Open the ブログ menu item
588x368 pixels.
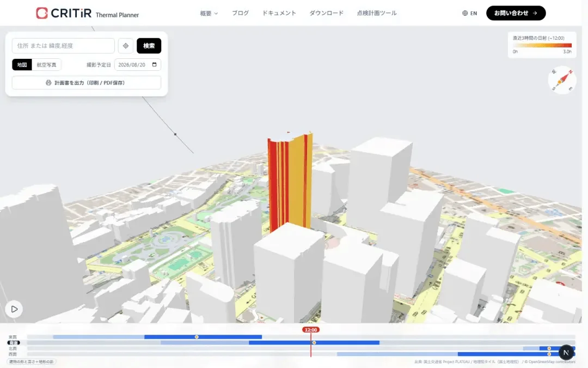(x=240, y=13)
